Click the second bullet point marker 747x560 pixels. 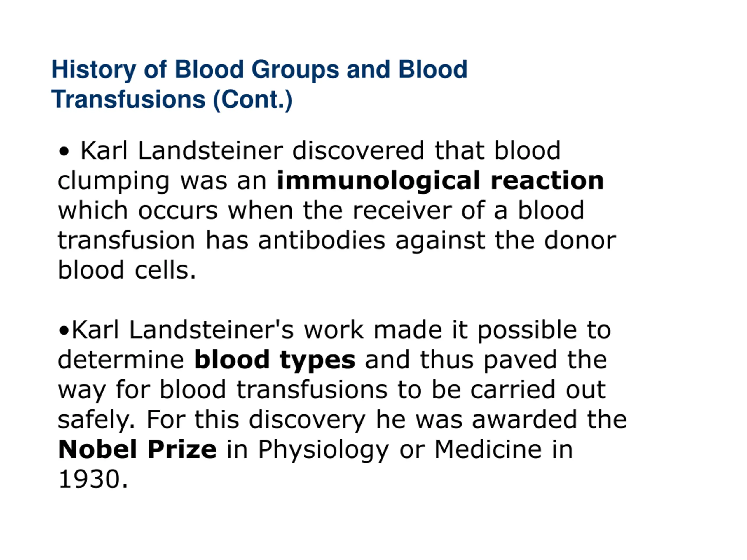[x=64, y=331]
